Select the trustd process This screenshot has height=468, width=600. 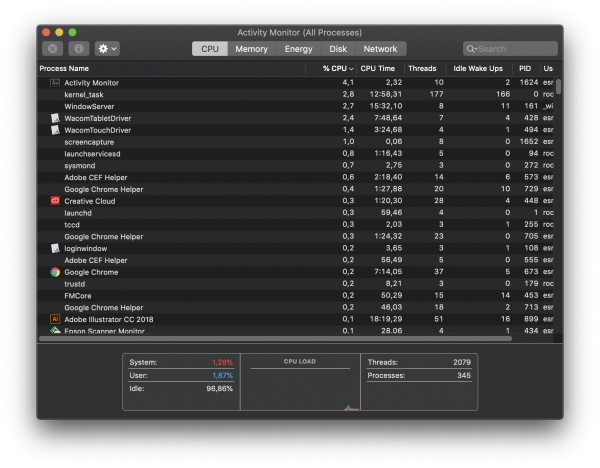(295, 284)
